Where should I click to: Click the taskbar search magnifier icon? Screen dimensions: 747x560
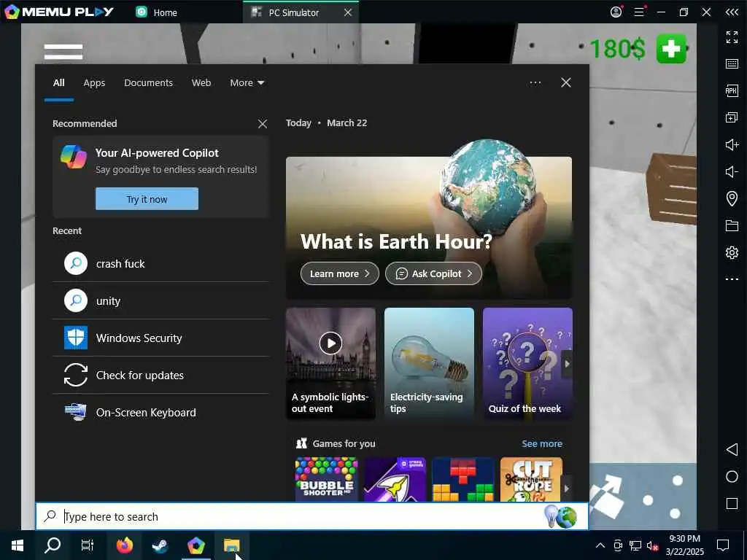53,545
